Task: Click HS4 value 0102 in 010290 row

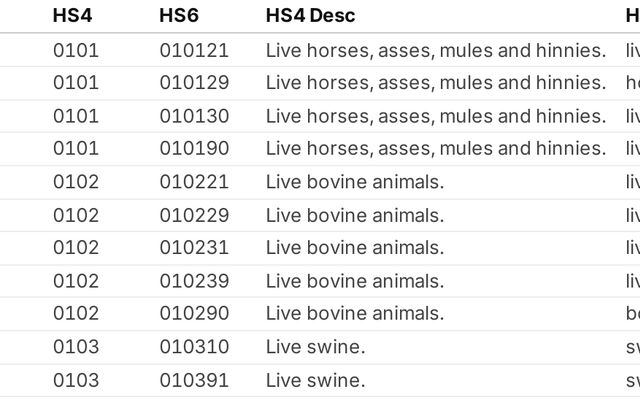Action: tap(76, 313)
